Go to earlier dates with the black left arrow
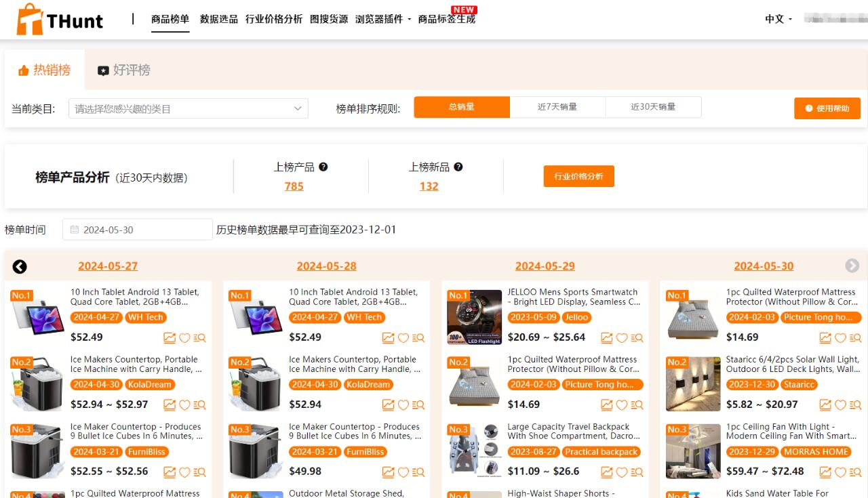The width and height of the screenshot is (868, 498). [20, 266]
